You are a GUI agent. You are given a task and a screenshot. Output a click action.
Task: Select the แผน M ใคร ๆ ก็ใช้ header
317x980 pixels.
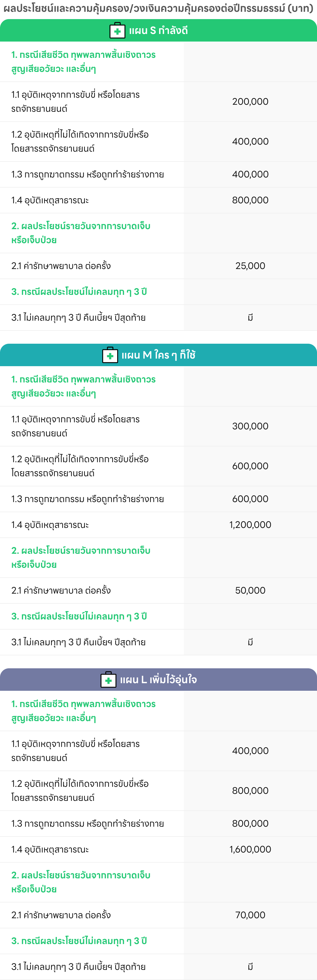[x=158, y=355]
